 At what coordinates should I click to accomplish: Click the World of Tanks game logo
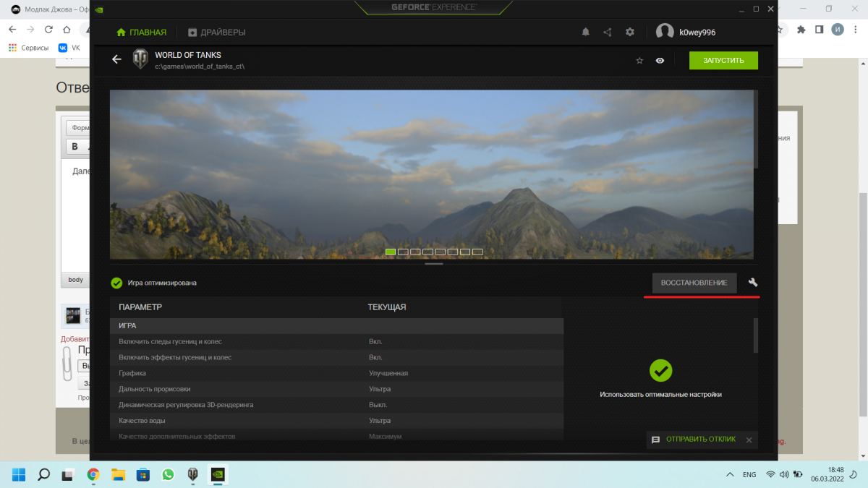140,60
